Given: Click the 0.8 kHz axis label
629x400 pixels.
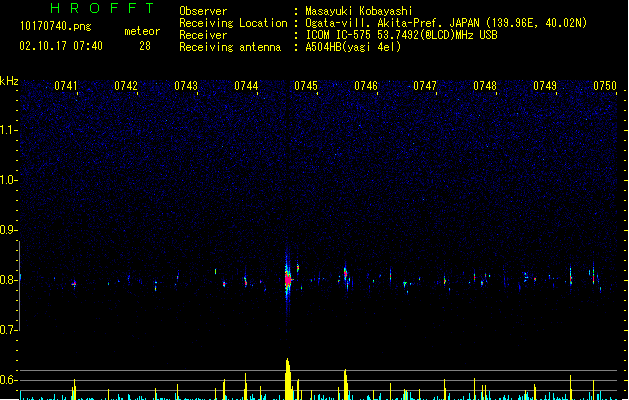Looking at the screenshot, I should pyautogui.click(x=8, y=280).
